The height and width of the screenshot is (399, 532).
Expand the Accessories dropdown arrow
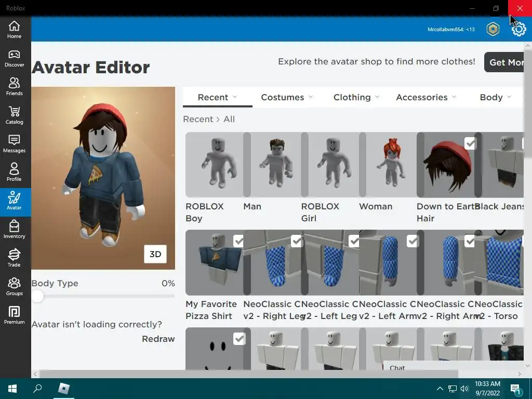[x=454, y=97]
